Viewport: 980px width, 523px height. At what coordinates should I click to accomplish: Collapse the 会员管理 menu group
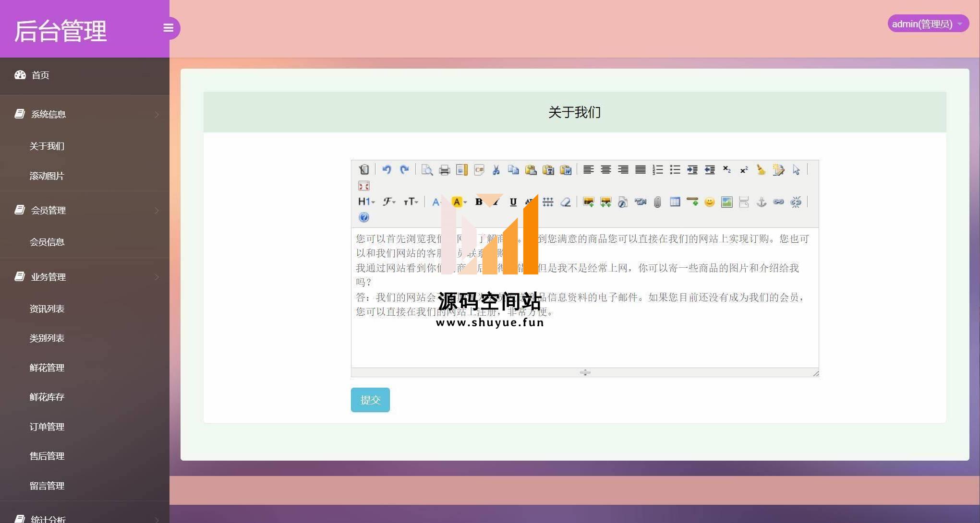point(85,210)
